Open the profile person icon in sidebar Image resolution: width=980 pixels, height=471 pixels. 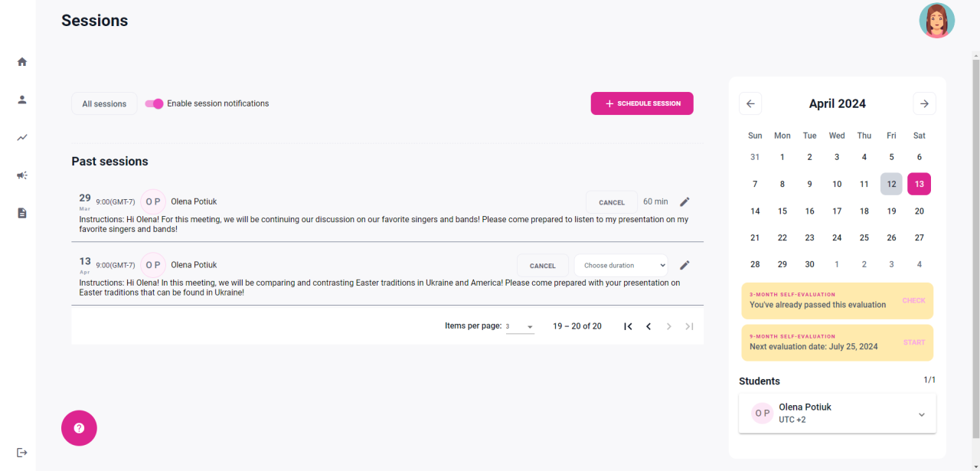coord(22,100)
